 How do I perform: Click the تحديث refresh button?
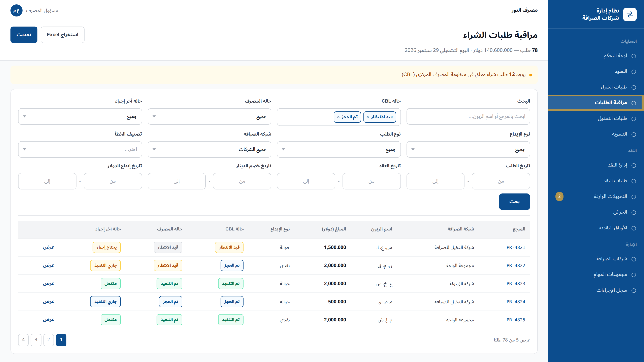point(24,35)
